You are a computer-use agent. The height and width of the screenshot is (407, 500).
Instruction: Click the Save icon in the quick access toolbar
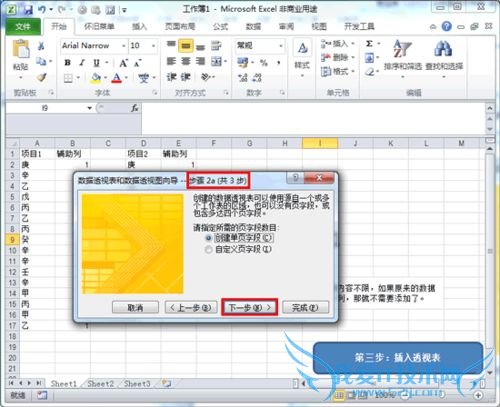coord(28,9)
